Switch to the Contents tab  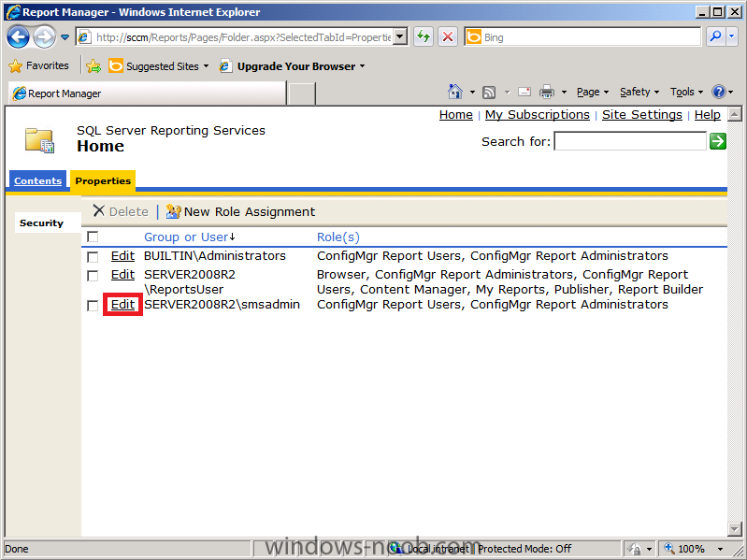[x=37, y=181]
